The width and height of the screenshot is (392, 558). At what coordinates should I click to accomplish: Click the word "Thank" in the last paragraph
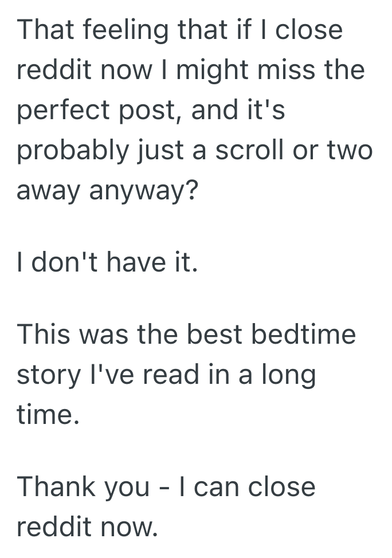click(x=56, y=488)
